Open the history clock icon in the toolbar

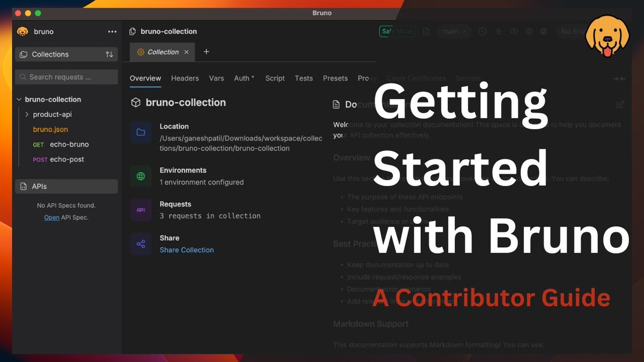point(482,32)
